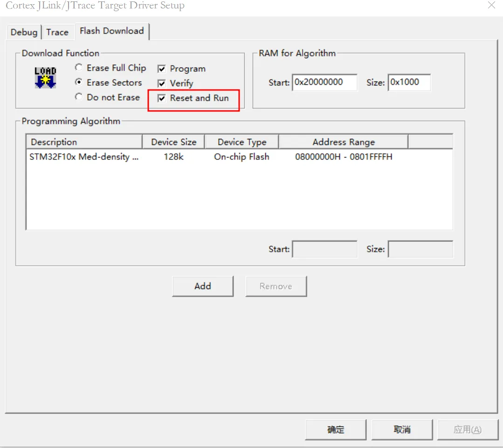The height and width of the screenshot is (448, 503).
Task: Click the Device Type column header
Action: click(242, 142)
